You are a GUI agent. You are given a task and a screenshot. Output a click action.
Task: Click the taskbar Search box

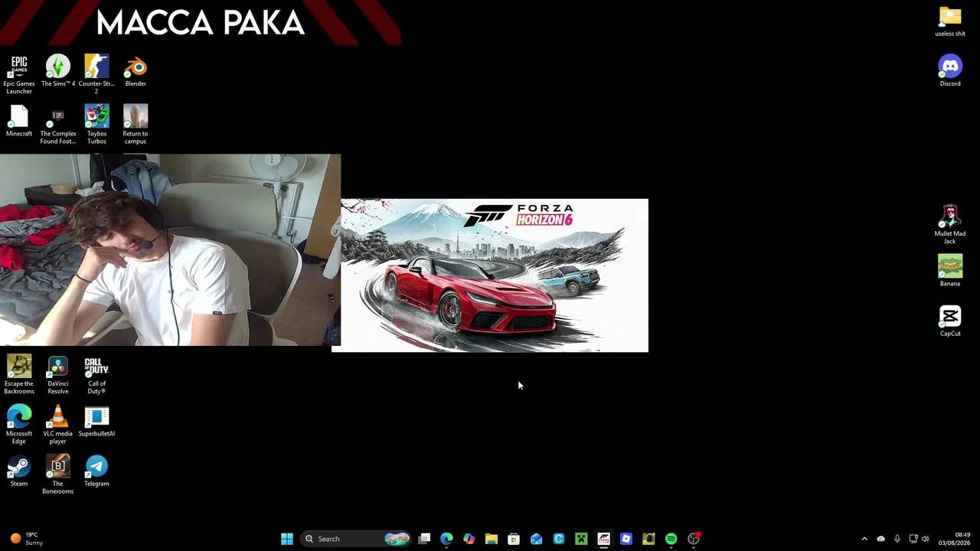point(357,539)
